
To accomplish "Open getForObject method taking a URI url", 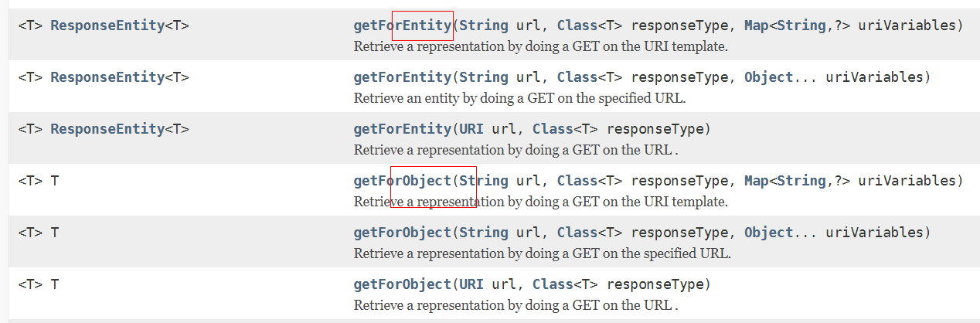I will [x=402, y=284].
